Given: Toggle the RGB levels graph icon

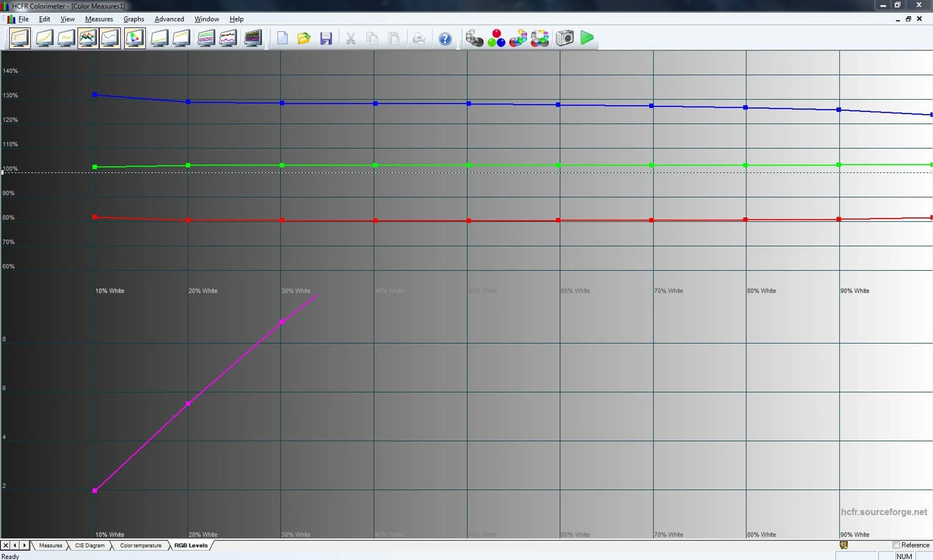Looking at the screenshot, I should coord(88,38).
